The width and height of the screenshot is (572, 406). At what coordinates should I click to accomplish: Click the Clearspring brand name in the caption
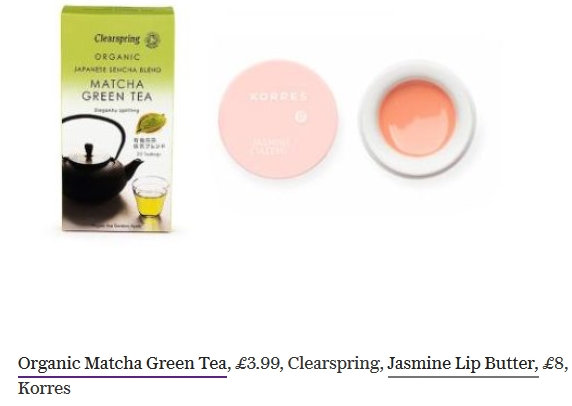[x=333, y=364]
